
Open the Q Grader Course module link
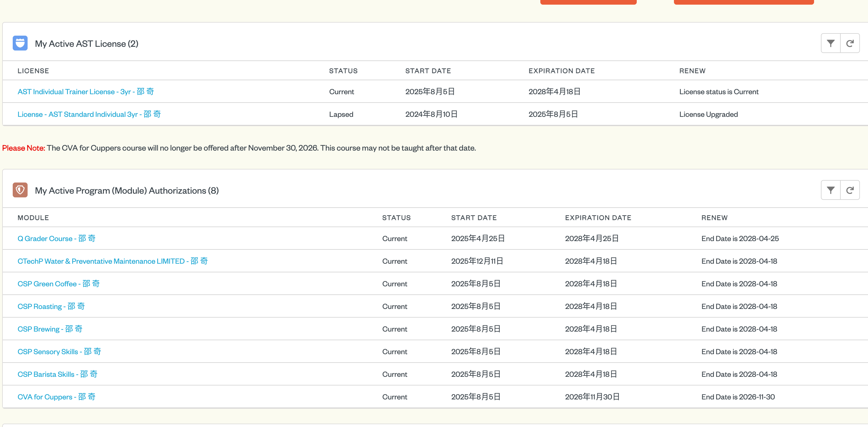[x=57, y=238]
